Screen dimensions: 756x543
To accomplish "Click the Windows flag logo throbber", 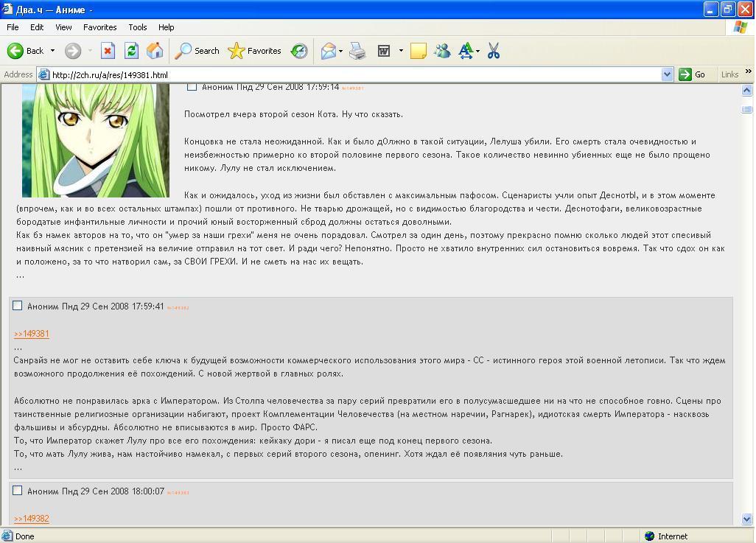I will click(740, 27).
